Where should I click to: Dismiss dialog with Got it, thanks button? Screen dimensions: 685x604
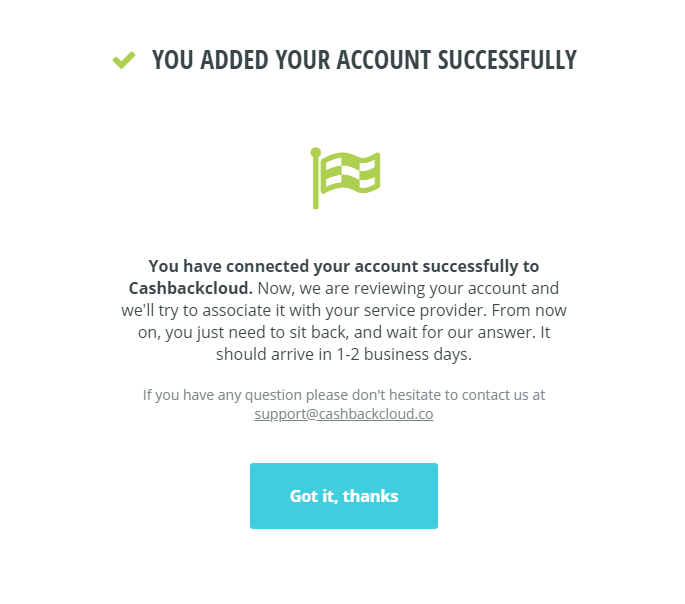point(344,496)
